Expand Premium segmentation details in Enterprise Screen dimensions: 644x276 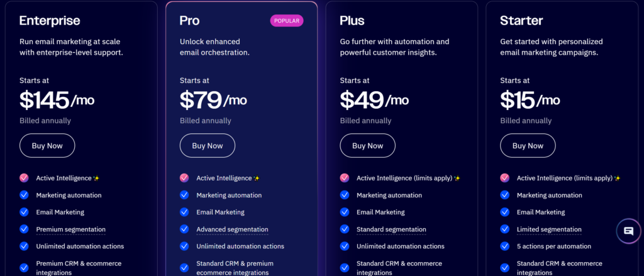tap(70, 229)
